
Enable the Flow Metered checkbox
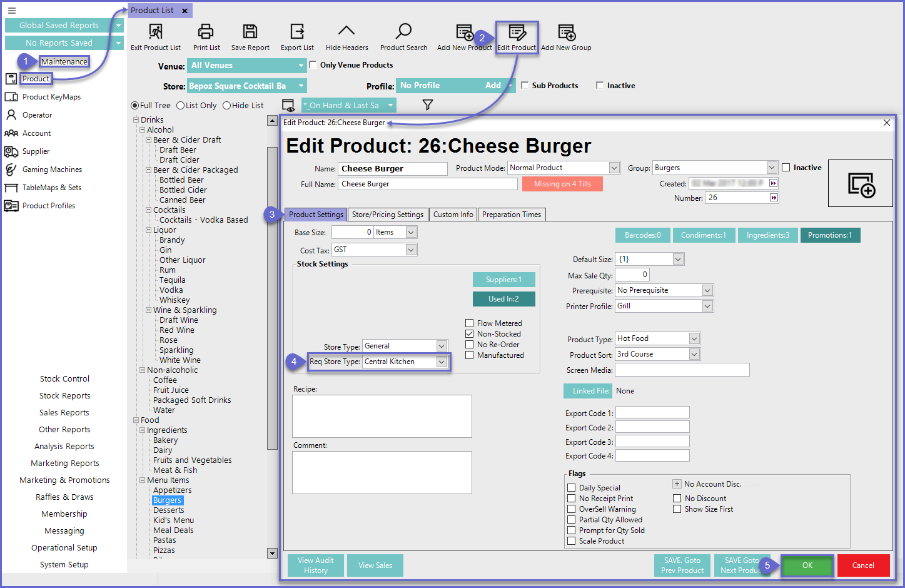469,323
